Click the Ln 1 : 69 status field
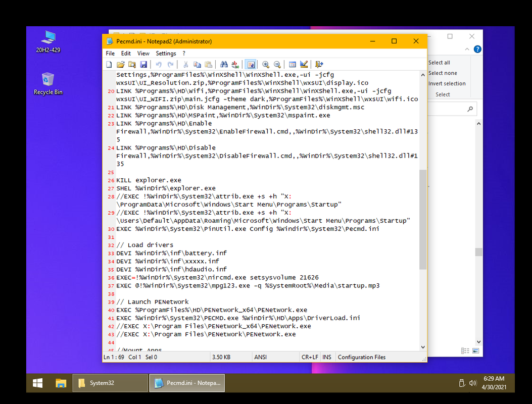 [114, 357]
